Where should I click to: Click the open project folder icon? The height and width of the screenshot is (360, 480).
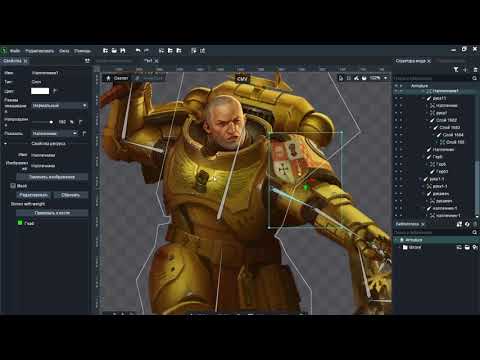coord(114,51)
